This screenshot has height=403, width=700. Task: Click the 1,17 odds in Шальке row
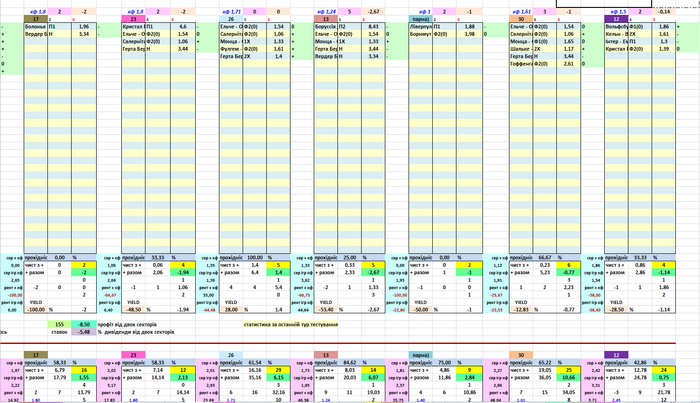tap(569, 49)
